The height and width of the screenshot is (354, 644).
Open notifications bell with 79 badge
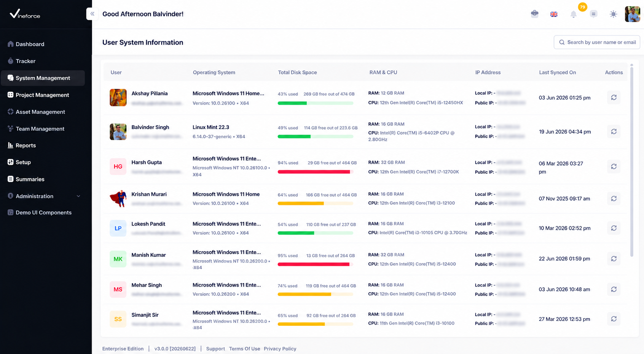coord(573,14)
